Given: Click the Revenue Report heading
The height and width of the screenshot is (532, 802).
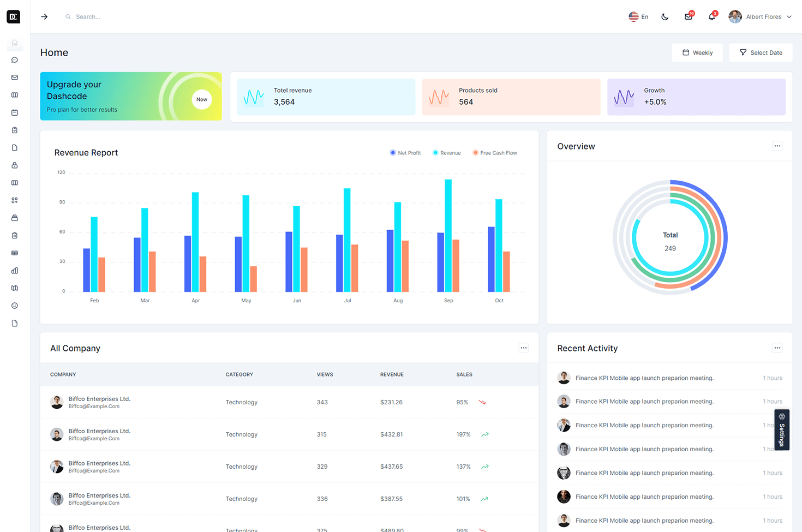Looking at the screenshot, I should (x=86, y=153).
